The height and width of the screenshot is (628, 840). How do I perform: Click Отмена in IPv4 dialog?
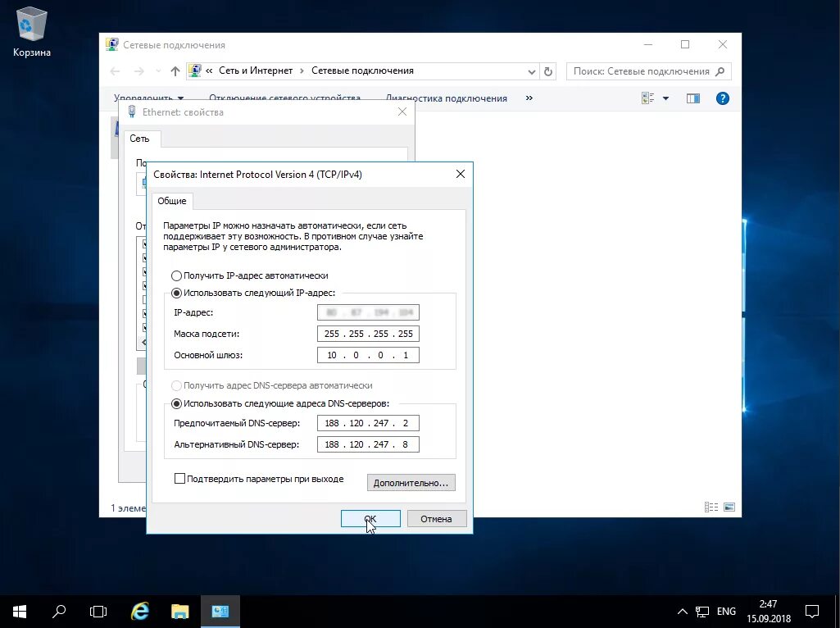click(x=437, y=519)
